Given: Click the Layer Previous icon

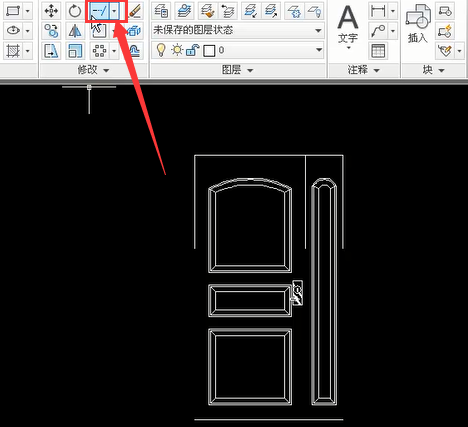Looking at the screenshot, I should 228,11.
